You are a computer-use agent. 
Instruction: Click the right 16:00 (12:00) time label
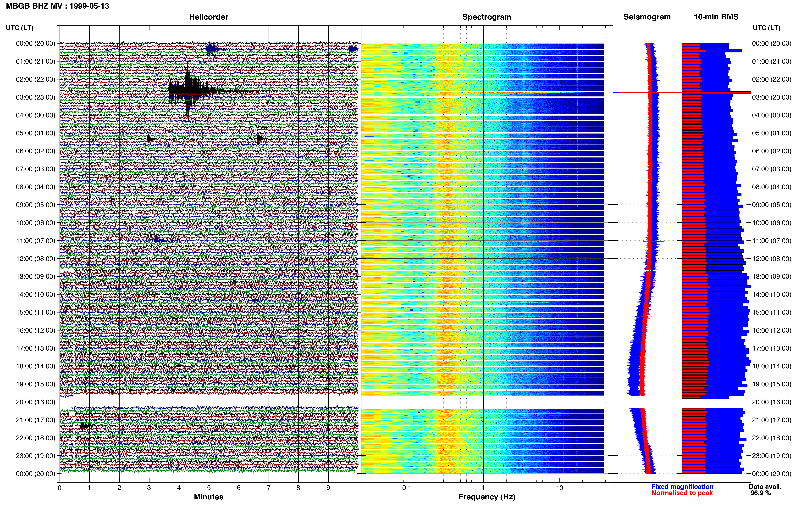[772, 330]
